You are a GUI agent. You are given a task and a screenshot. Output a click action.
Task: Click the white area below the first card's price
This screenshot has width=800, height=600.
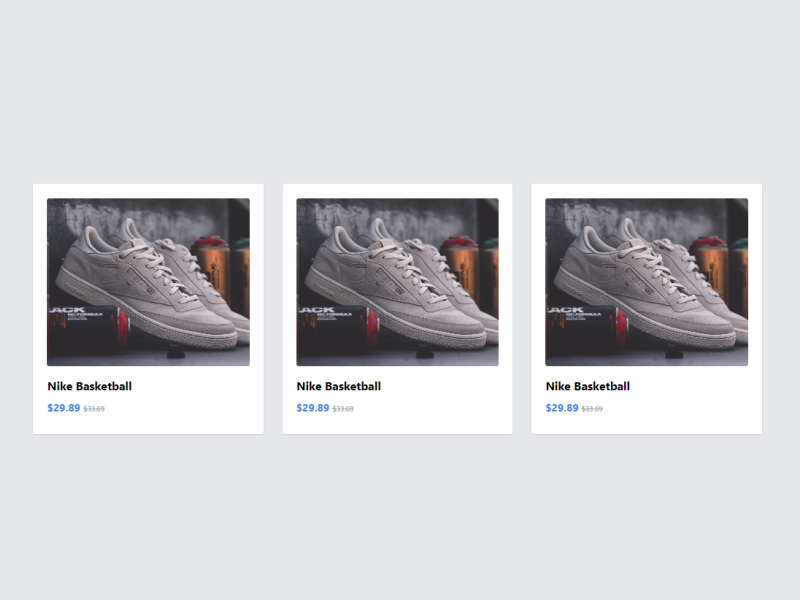coord(148,425)
